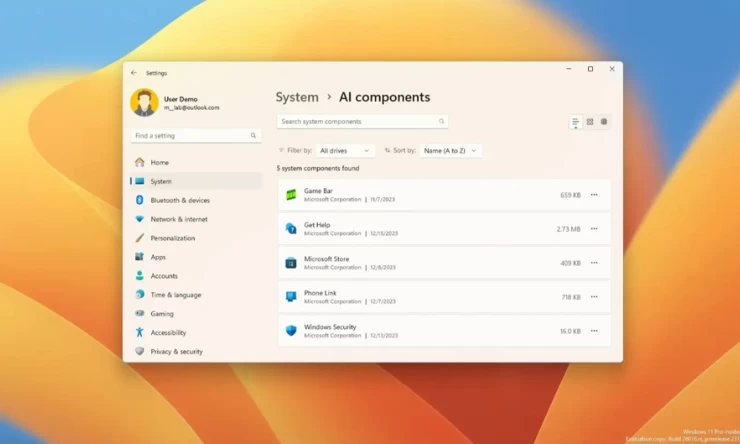Click the Network wifi icon in sidebar
740x444 pixels.
tap(140, 219)
